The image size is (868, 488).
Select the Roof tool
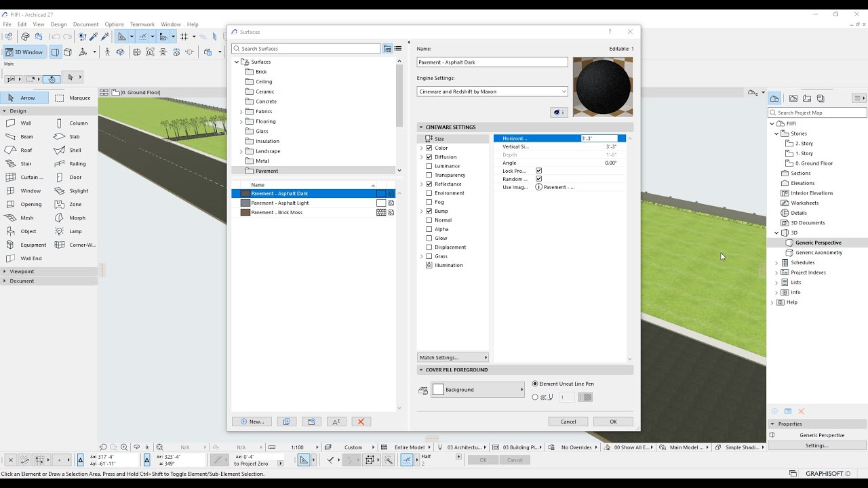(24, 150)
